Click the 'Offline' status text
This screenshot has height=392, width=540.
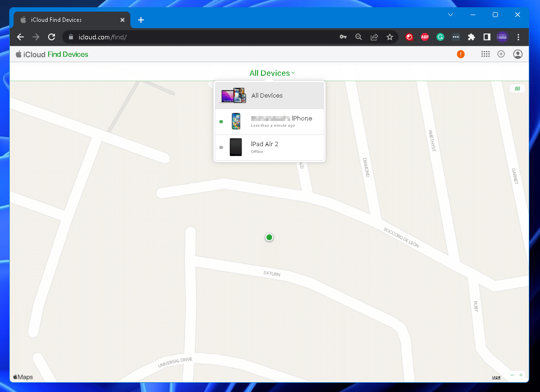[257, 152]
